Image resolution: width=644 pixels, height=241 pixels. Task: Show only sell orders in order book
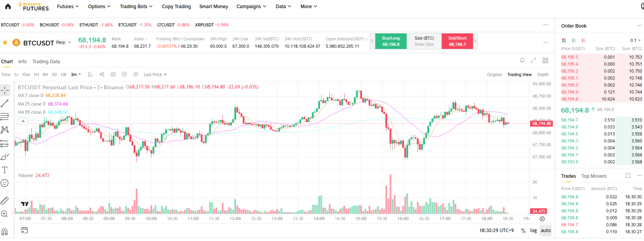pos(583,40)
